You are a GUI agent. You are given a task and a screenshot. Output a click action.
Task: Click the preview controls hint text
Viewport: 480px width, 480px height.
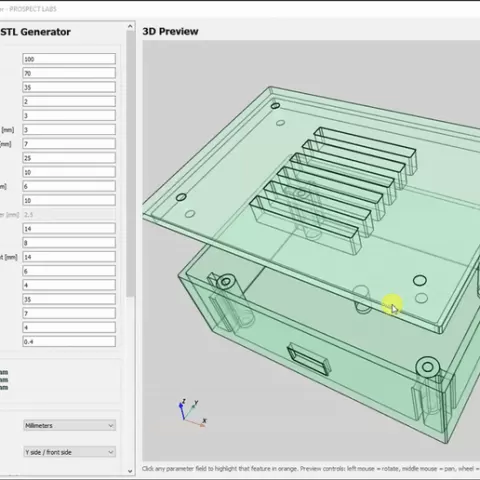click(311, 469)
